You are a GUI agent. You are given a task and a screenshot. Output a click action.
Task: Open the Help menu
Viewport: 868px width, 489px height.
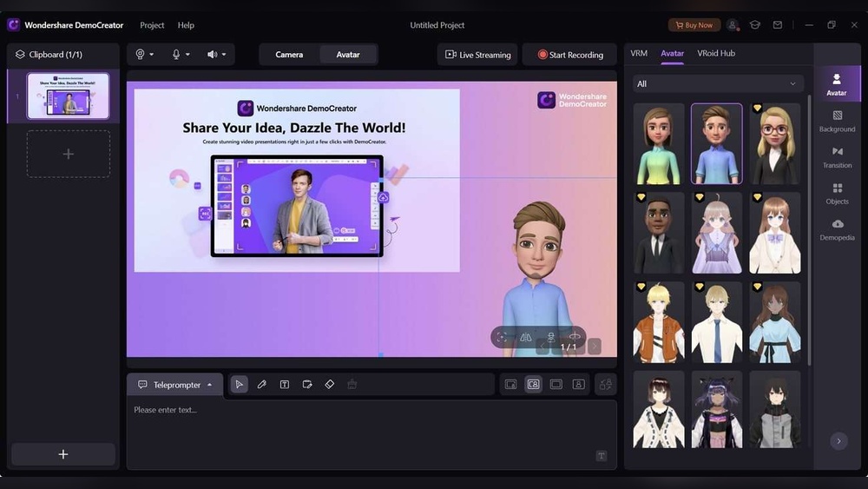coord(186,25)
